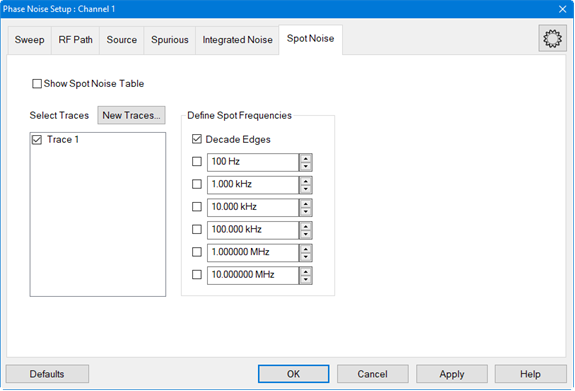
Task: Decrease the 1.000 kHz spot frequency
Action: point(305,189)
